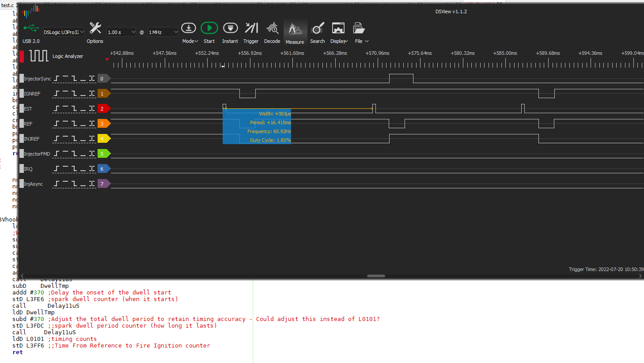Select the IGNREF rising-edge trigger icon
644x363 pixels.
[57, 93]
